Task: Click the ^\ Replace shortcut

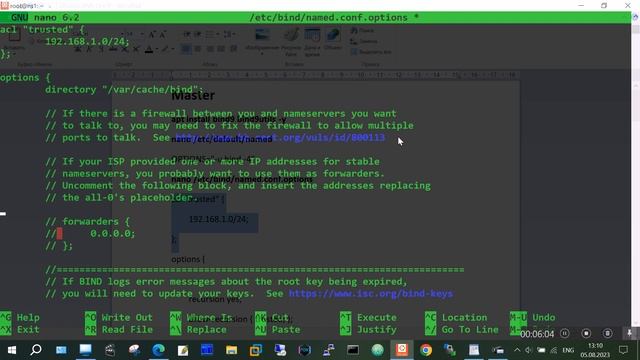Action: [198, 329]
